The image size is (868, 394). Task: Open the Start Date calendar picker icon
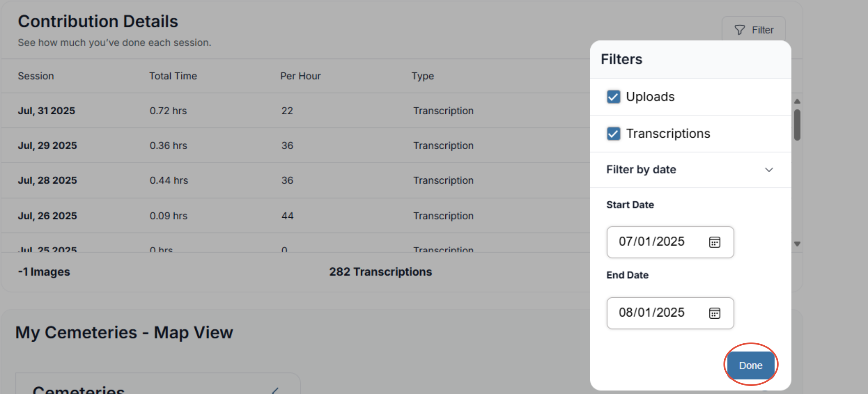click(x=714, y=242)
